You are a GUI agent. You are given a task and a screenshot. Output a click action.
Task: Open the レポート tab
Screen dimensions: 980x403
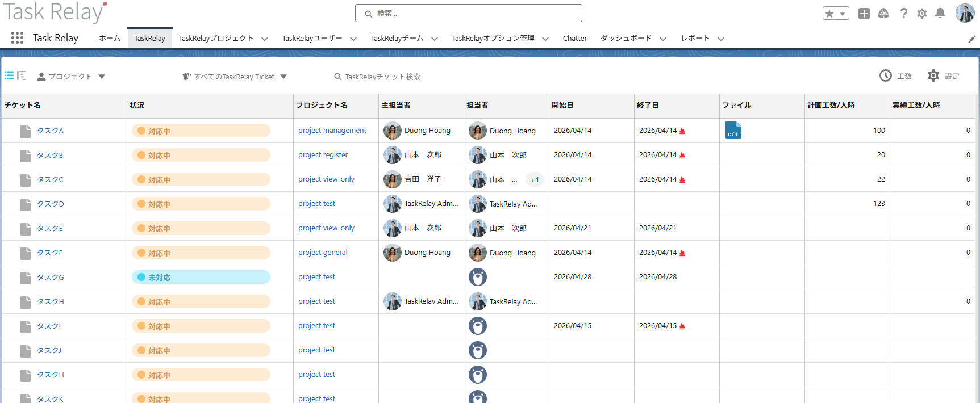(695, 38)
